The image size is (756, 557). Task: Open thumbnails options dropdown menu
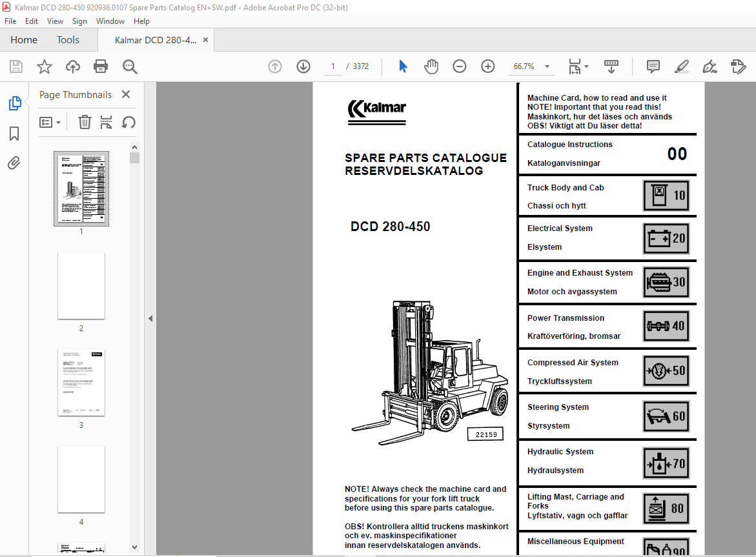click(50, 123)
